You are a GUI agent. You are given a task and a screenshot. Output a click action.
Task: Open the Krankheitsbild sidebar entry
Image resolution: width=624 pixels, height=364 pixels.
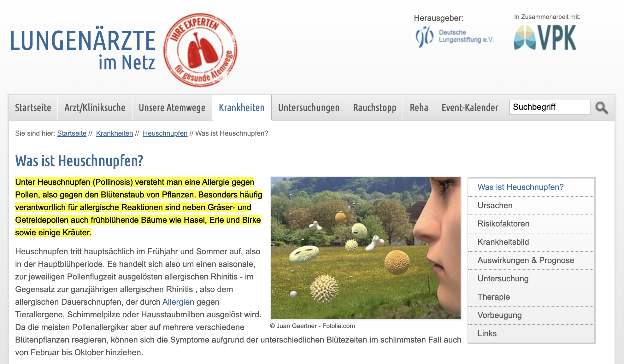tap(531, 242)
